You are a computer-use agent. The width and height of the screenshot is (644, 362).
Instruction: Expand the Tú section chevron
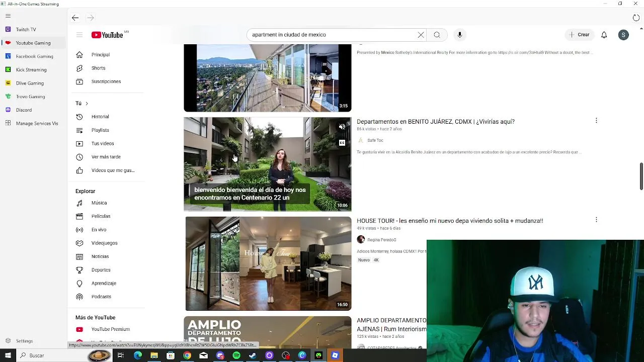coord(87,104)
